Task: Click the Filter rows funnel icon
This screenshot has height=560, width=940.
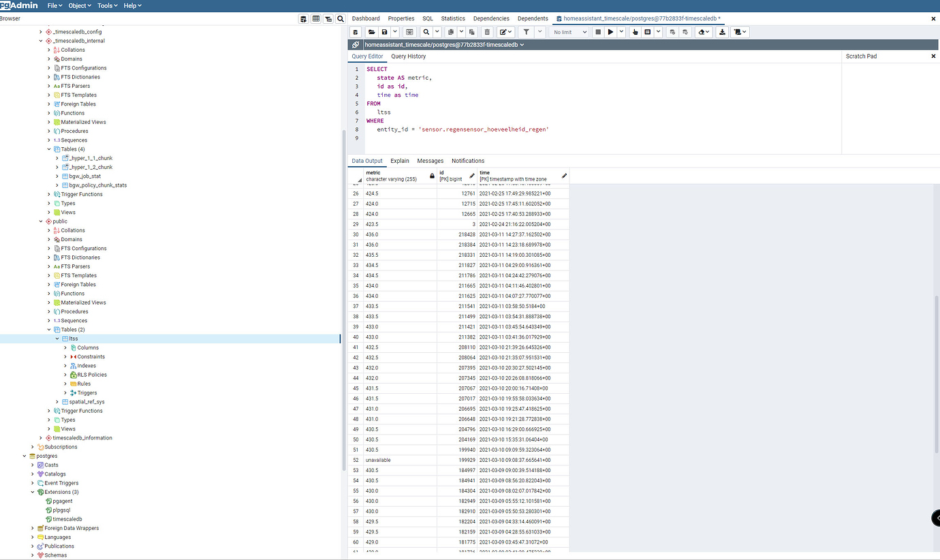Action: click(526, 32)
